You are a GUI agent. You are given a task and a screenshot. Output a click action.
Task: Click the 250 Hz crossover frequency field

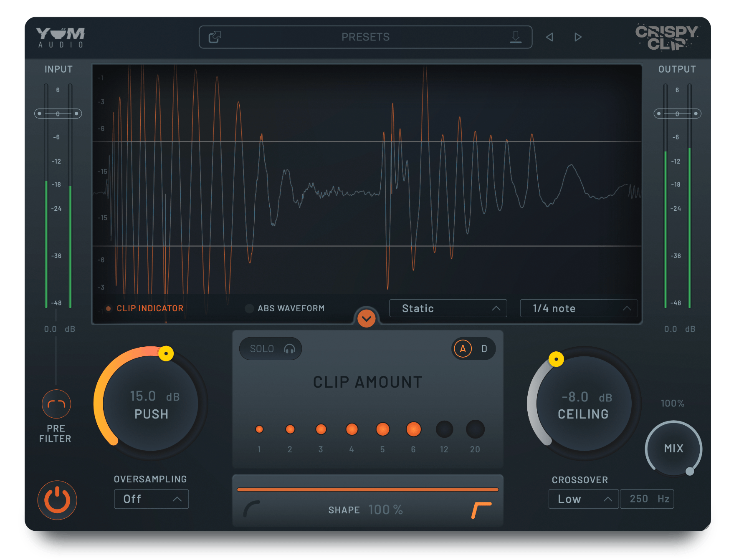coord(647,499)
